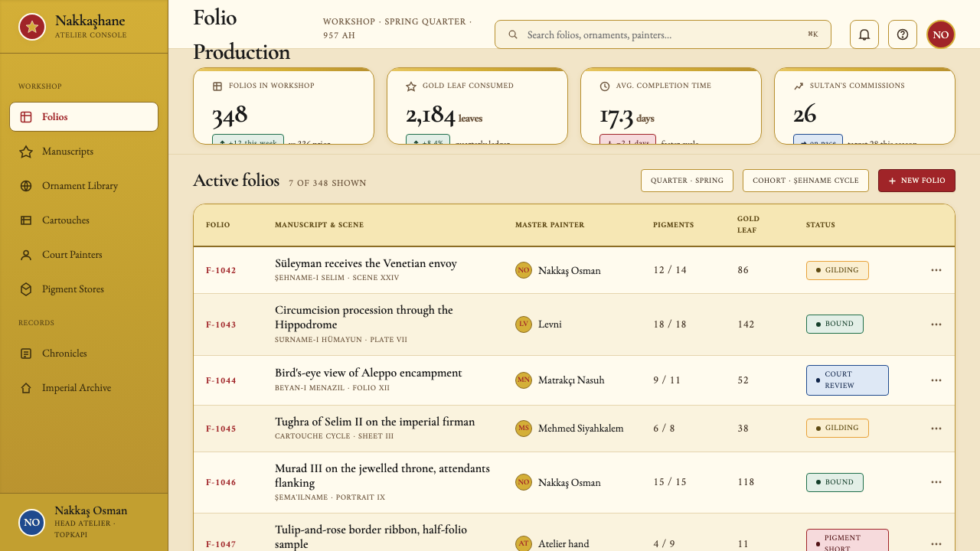The image size is (980, 551).
Task: Open Imperial Archive
Action: click(x=83, y=388)
